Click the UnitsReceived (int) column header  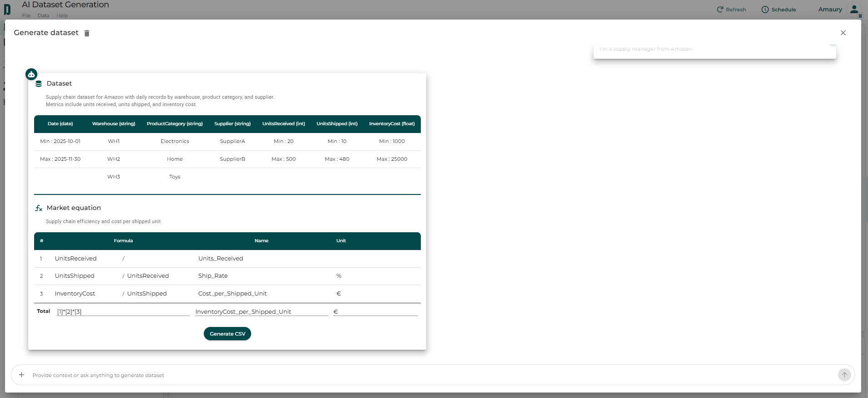283,124
